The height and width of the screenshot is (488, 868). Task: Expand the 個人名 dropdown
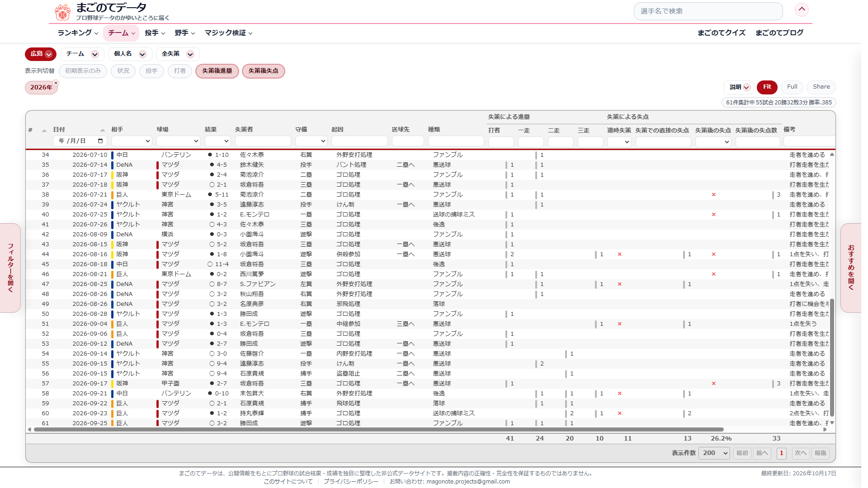(x=130, y=54)
